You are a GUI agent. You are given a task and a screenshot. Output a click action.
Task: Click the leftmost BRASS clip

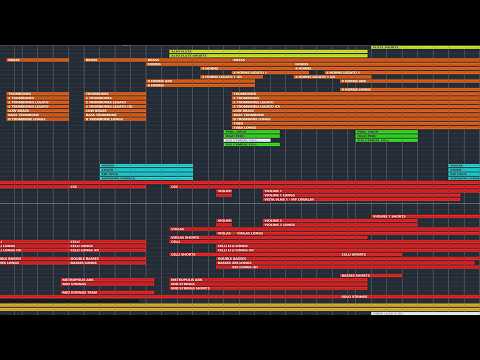(38, 60)
